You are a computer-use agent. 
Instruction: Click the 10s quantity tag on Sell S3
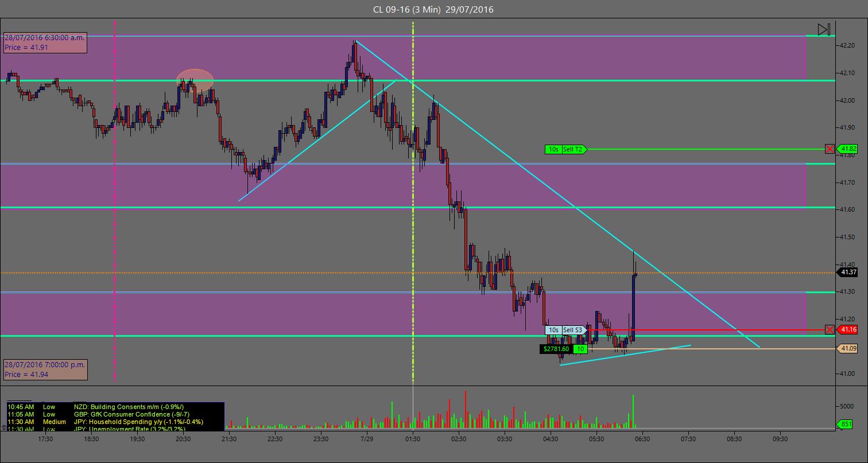pos(553,330)
